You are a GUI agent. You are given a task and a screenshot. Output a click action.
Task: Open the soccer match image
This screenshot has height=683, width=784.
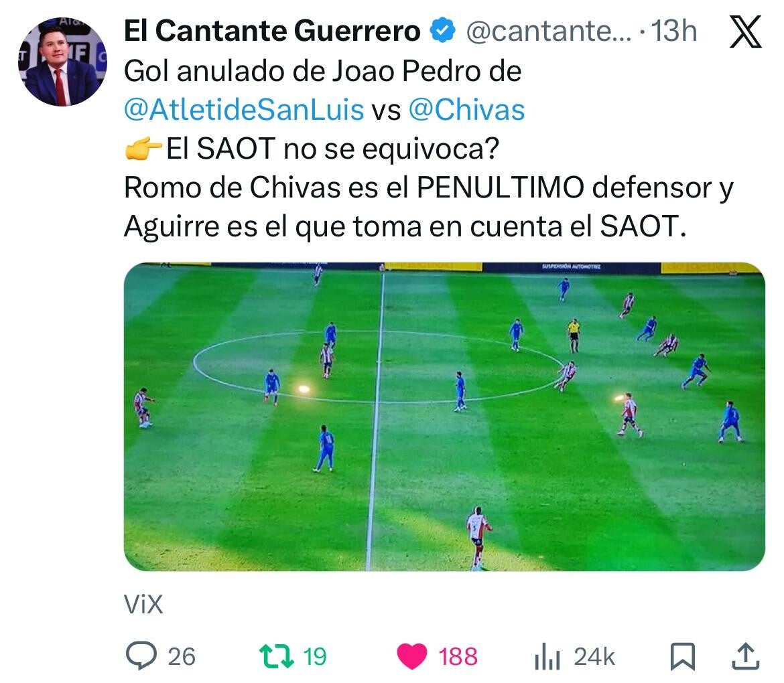click(x=444, y=416)
